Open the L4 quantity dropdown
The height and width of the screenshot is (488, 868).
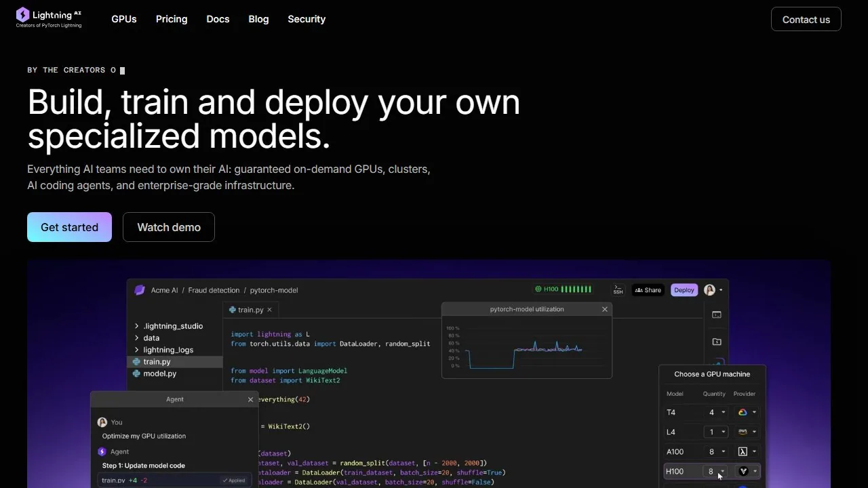[x=715, y=432]
